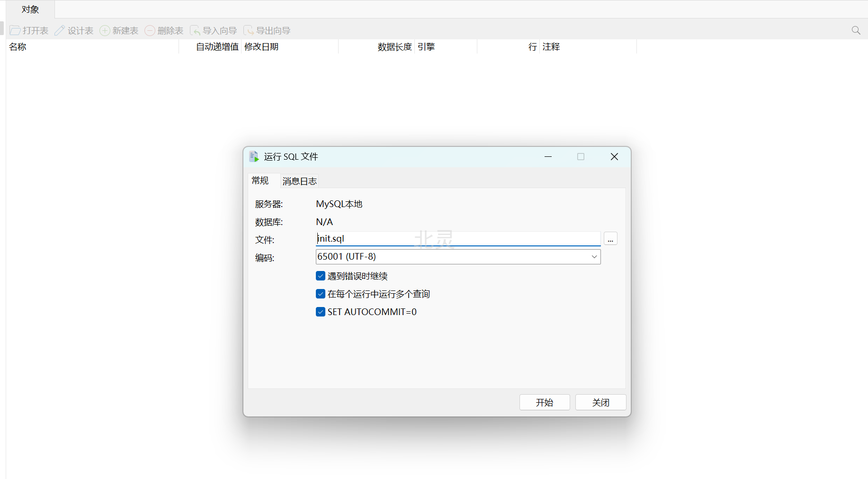Minimize the 运行 SQL 文件 dialog

[548, 157]
